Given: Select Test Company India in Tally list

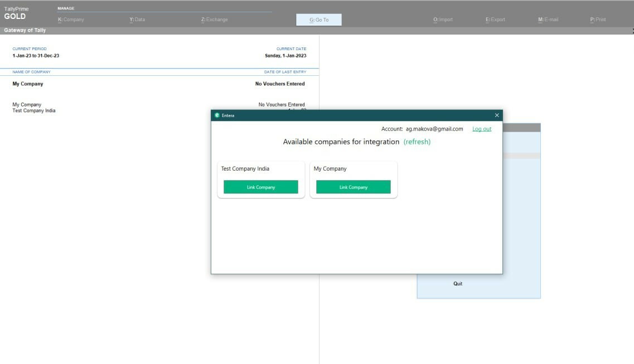Looking at the screenshot, I should tap(33, 111).
